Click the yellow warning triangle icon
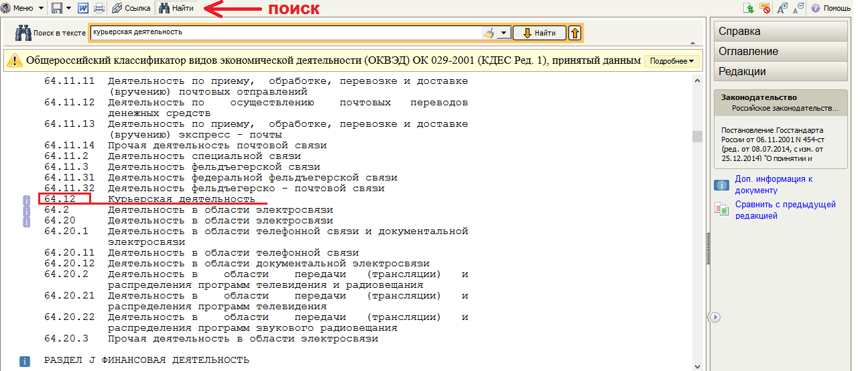868x371 pixels. (15, 60)
